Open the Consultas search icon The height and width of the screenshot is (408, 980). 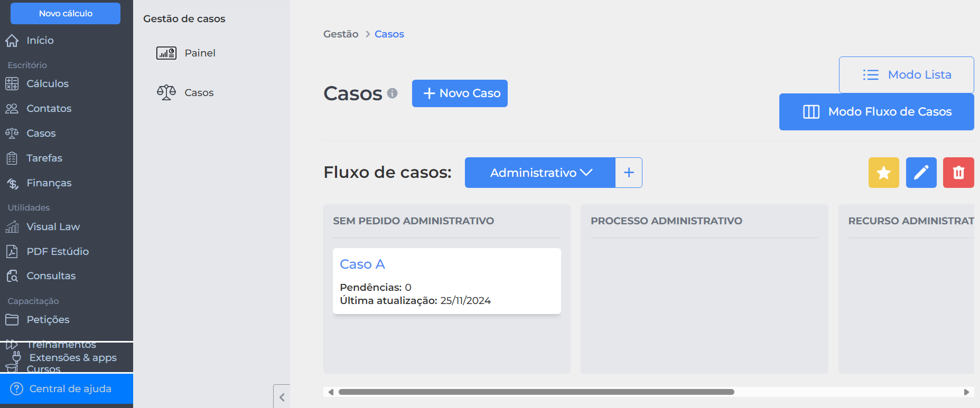(x=12, y=276)
